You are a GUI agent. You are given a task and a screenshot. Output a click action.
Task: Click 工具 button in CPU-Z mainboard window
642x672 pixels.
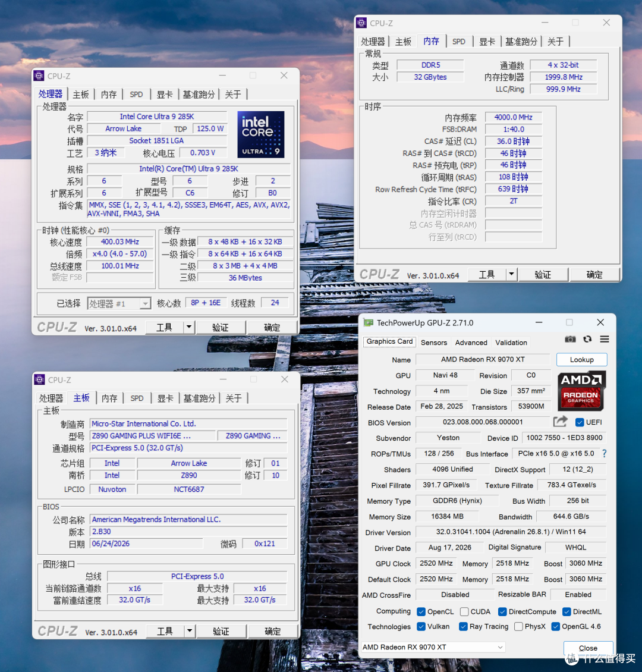tap(165, 632)
